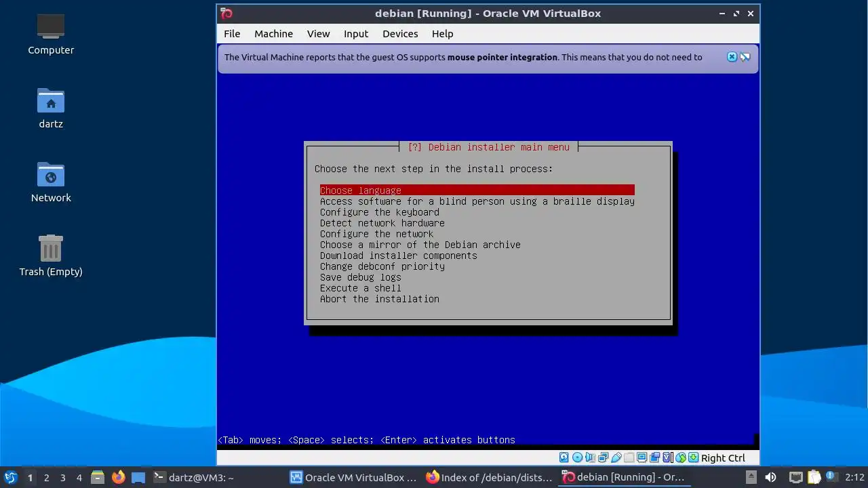Screen dimensions: 868x488
Task: Click the VirtualBox logo icon in the title bar
Action: 227,14
